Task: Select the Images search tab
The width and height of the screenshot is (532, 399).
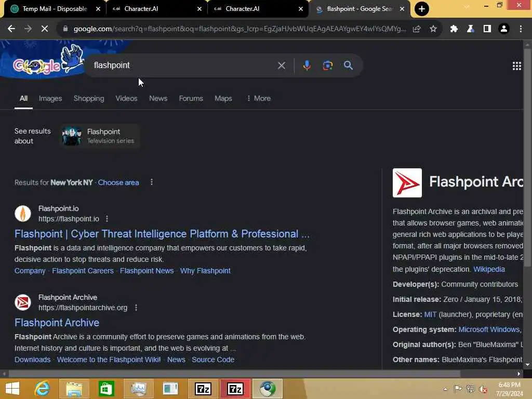Action: click(x=50, y=98)
